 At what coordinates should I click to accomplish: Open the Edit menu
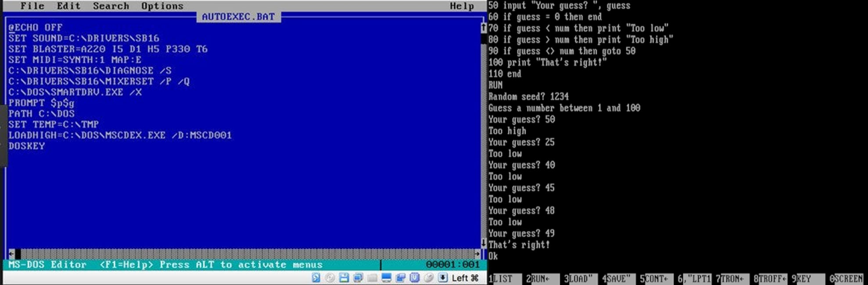coord(68,6)
